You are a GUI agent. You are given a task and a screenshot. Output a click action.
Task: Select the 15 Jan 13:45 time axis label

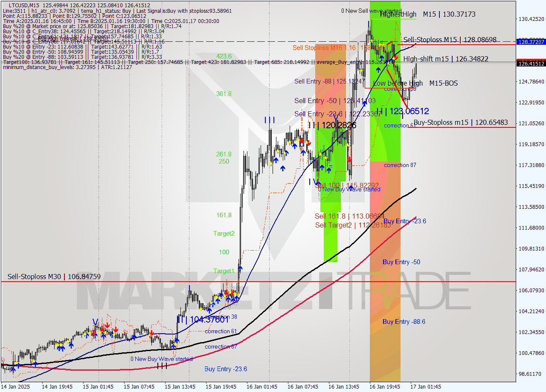pyautogui.click(x=180, y=387)
